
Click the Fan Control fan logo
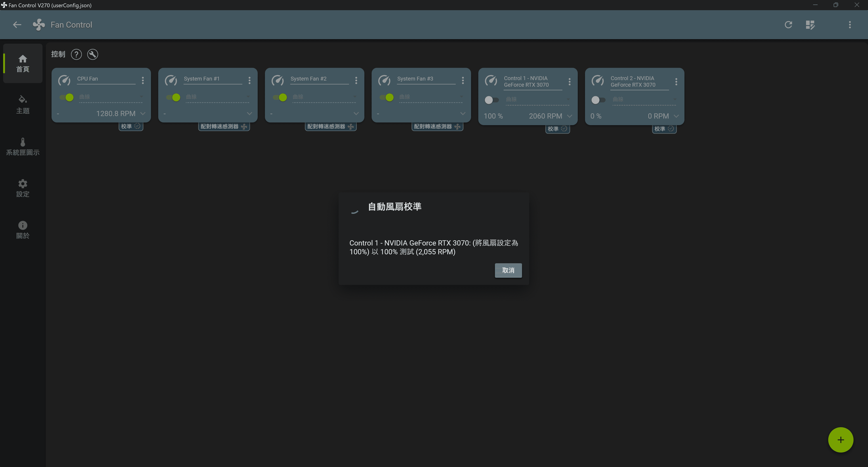(39, 25)
